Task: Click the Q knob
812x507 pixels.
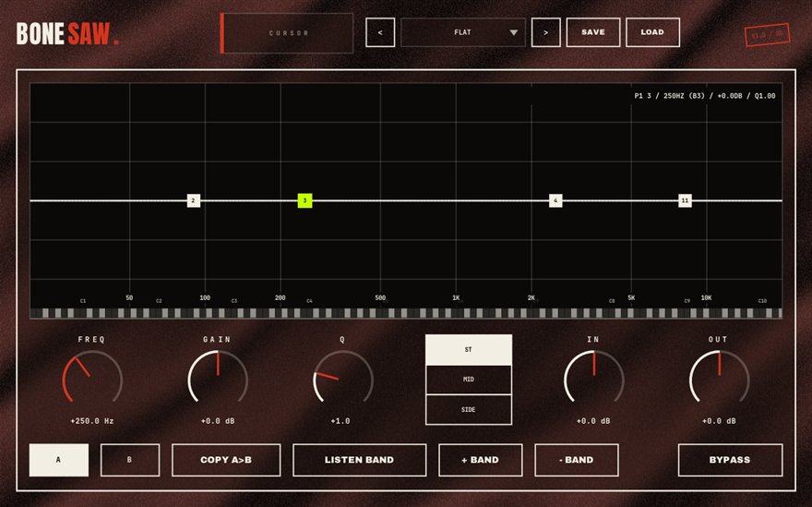Action: point(343,379)
